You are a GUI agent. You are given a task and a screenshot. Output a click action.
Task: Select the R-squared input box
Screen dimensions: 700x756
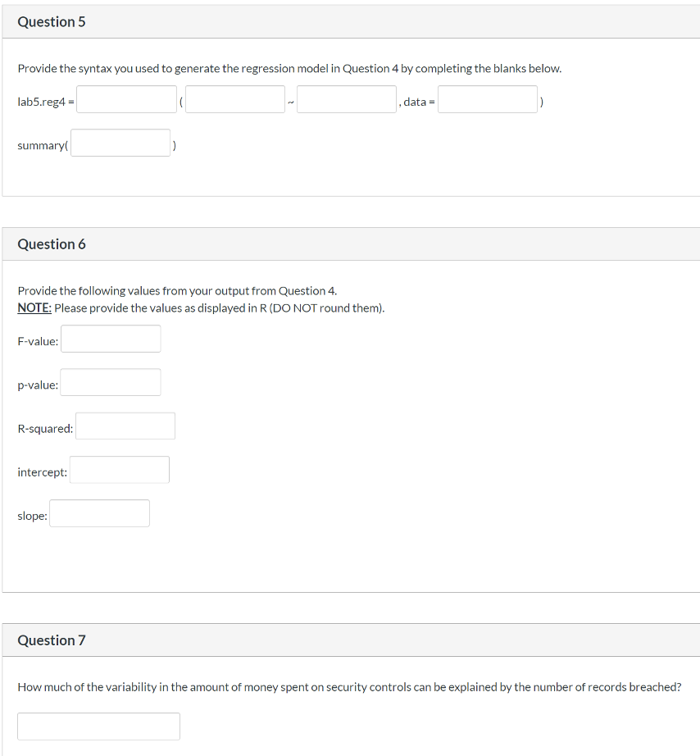(125, 426)
